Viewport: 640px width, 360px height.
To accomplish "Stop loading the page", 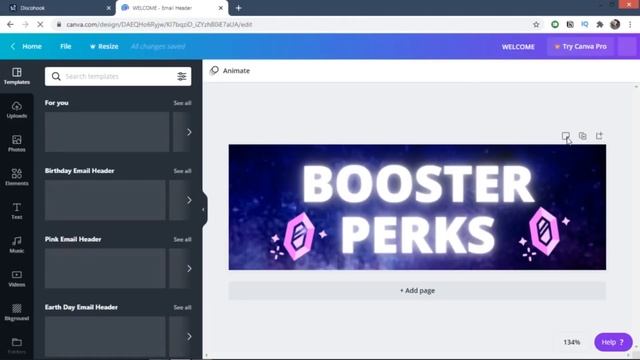I will coord(40,24).
